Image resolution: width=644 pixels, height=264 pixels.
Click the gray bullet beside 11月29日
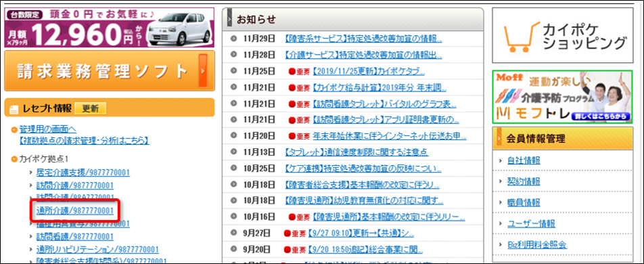click(x=234, y=39)
